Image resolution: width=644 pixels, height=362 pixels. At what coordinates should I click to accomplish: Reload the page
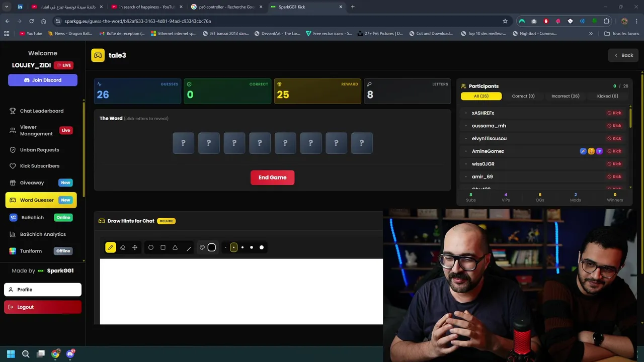[31, 21]
